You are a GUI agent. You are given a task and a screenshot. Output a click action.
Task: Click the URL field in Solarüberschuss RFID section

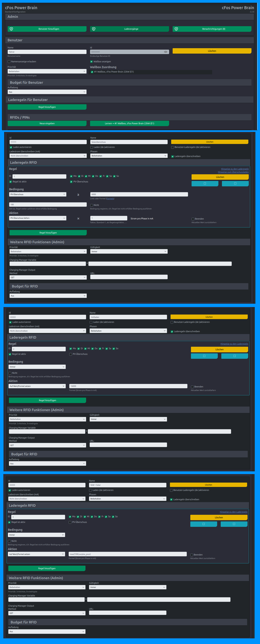[x=129, y=277]
